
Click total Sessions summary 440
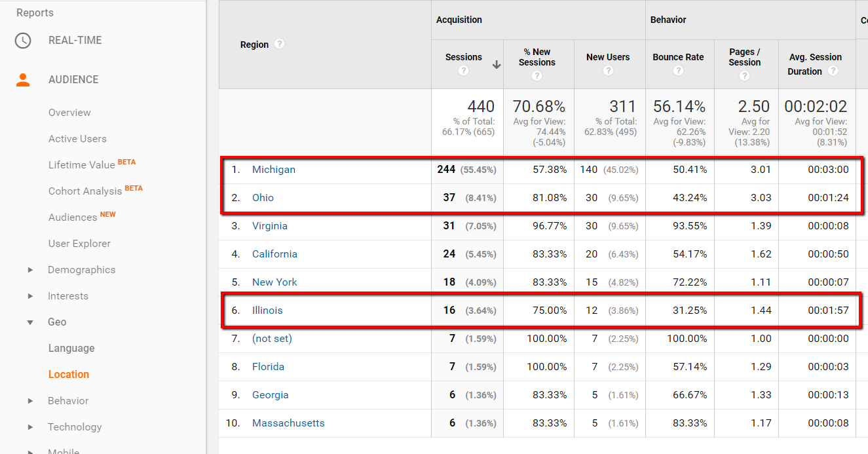481,106
